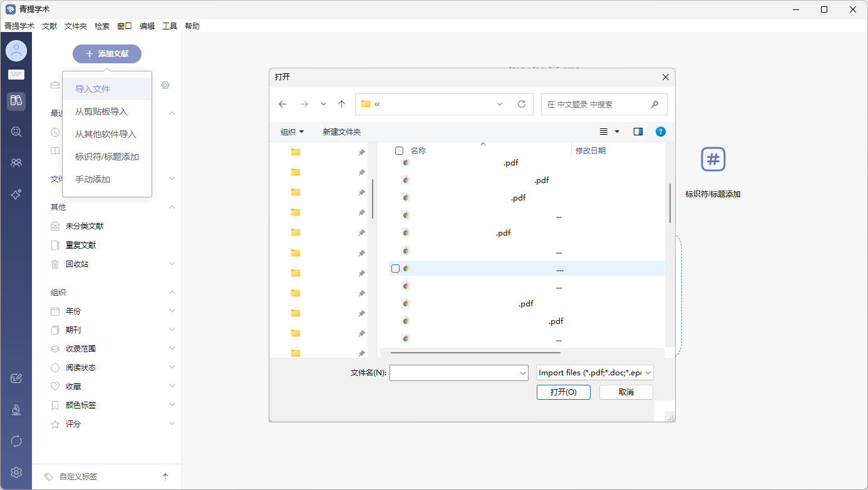The height and width of the screenshot is (490, 868).
Task: Click the folder pane scrollbar in dialog
Action: click(373, 199)
